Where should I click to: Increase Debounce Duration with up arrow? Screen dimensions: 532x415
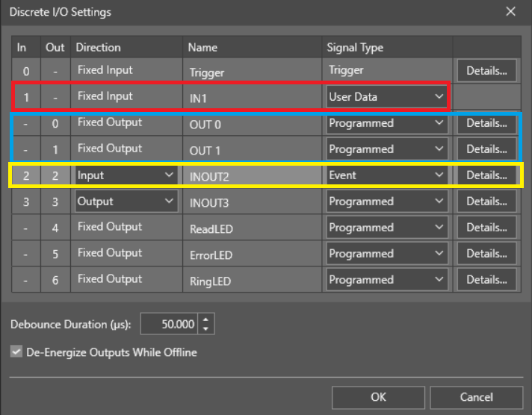pos(207,320)
